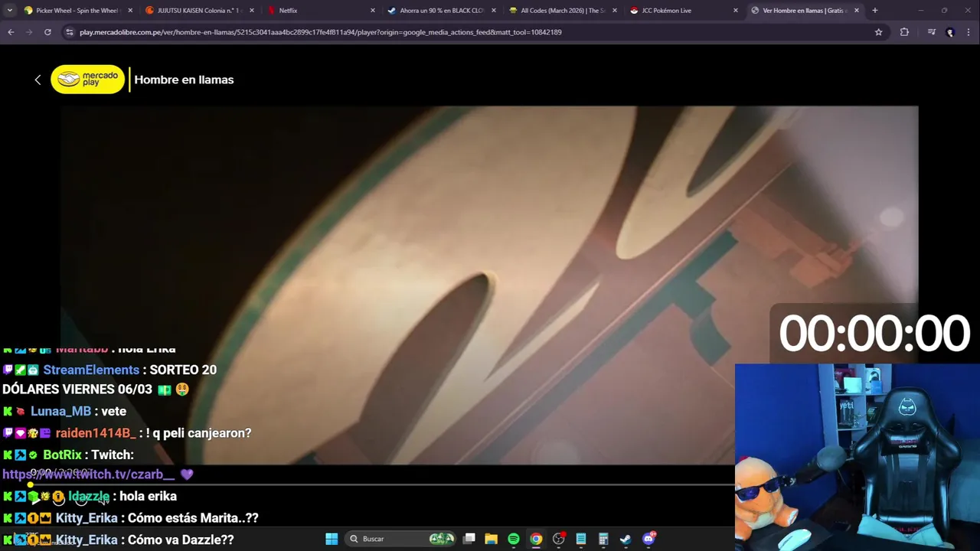Image resolution: width=980 pixels, height=551 pixels.
Task: Click the main video frame
Action: click(x=489, y=285)
